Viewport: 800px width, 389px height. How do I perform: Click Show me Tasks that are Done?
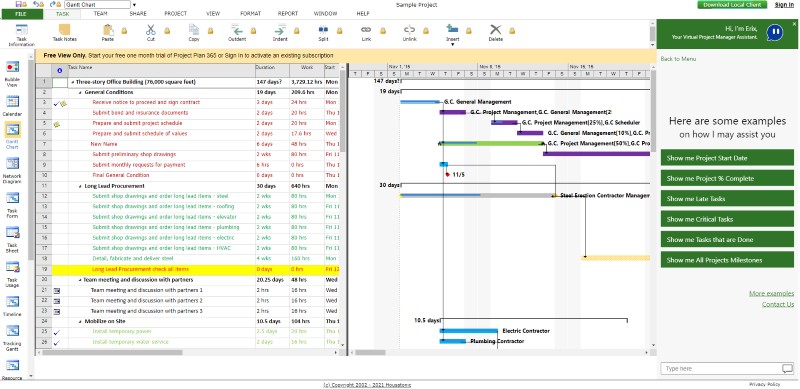(727, 239)
